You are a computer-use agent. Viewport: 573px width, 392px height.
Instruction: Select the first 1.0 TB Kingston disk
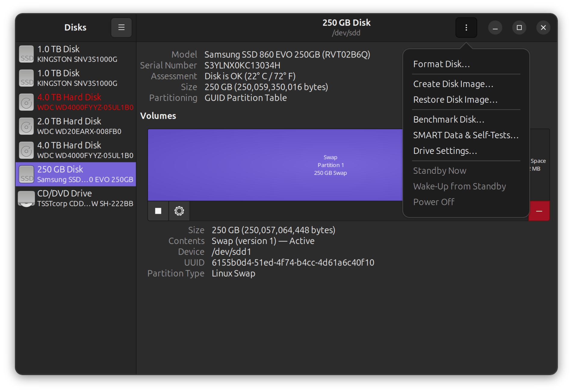(76, 54)
